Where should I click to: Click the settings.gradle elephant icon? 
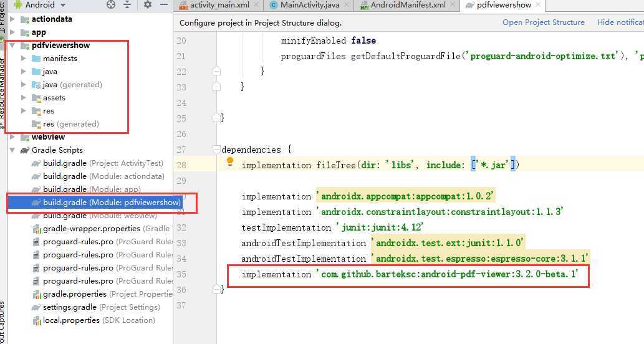point(36,307)
